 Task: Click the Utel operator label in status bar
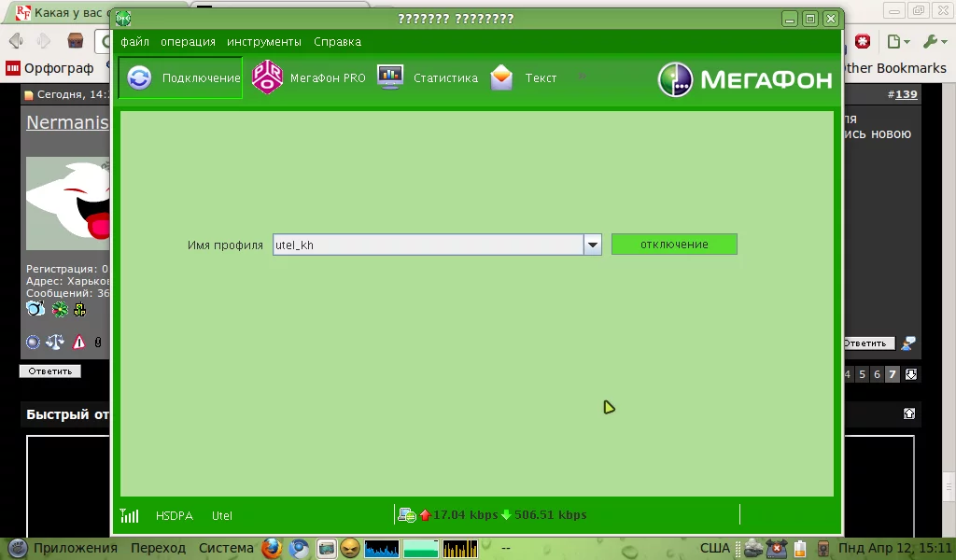(222, 515)
